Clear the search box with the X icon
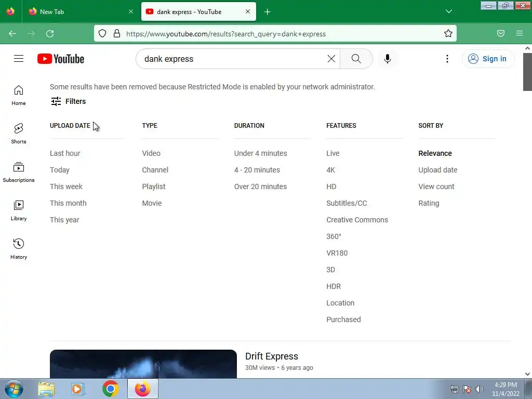 tap(331, 59)
